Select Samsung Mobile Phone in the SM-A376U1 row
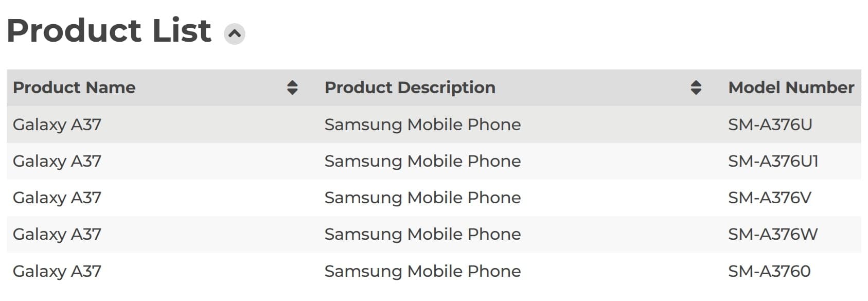 422,161
